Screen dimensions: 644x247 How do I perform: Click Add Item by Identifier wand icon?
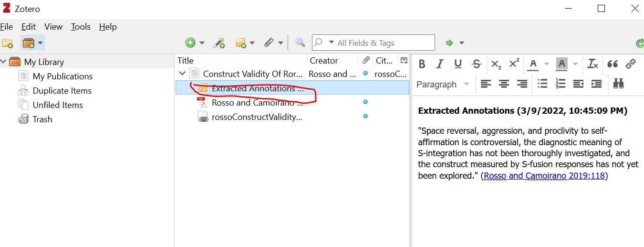click(219, 43)
